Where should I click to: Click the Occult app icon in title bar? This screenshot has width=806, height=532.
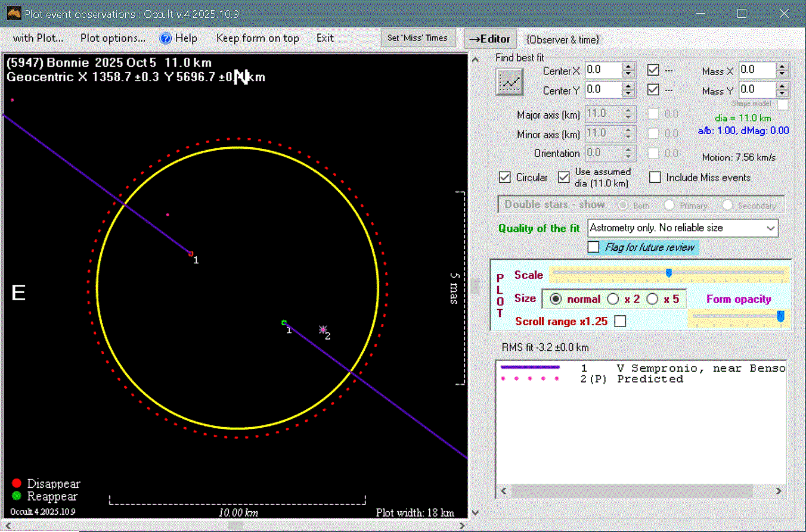pos(13,13)
